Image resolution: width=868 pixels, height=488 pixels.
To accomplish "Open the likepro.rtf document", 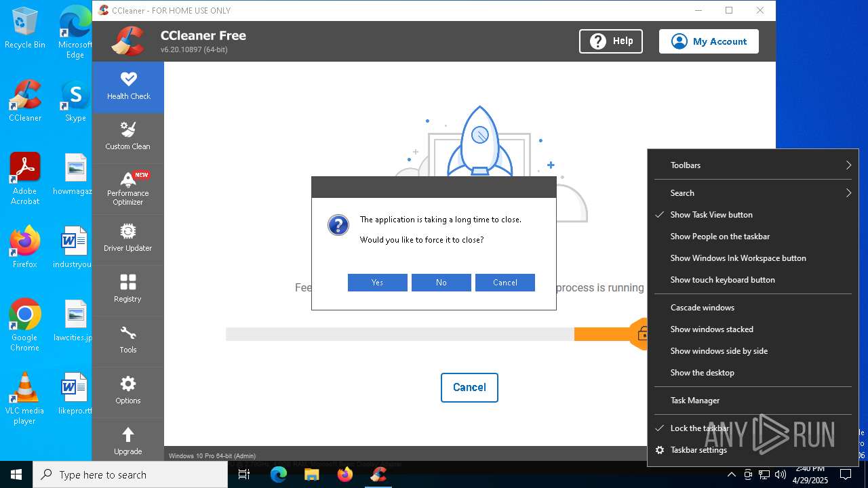I will coord(75,394).
